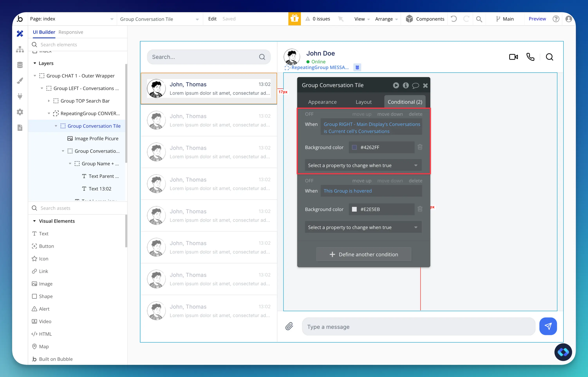Viewport: 588px width, 377px height.
Task: Click the database icon beside RepeatingGroup MESSA
Action: (x=357, y=67)
